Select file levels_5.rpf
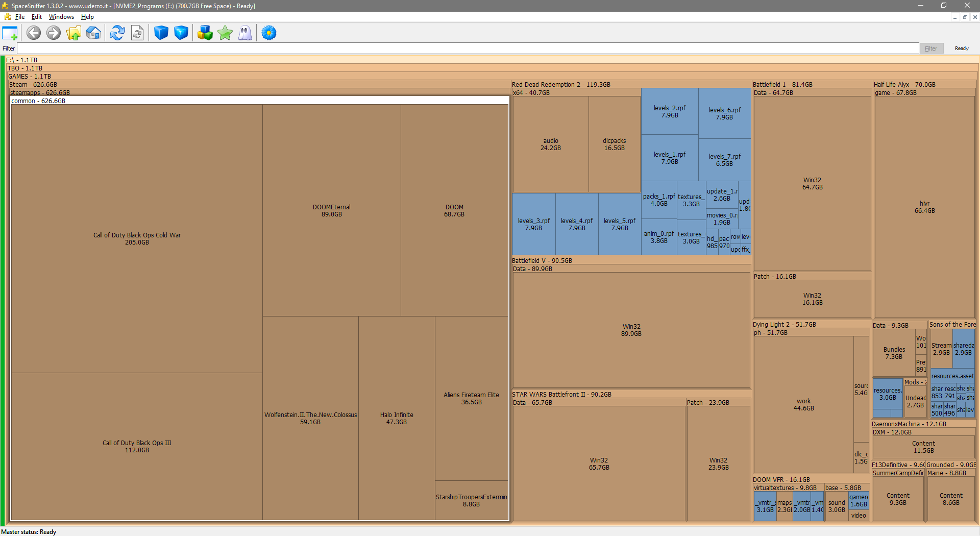 pos(620,224)
